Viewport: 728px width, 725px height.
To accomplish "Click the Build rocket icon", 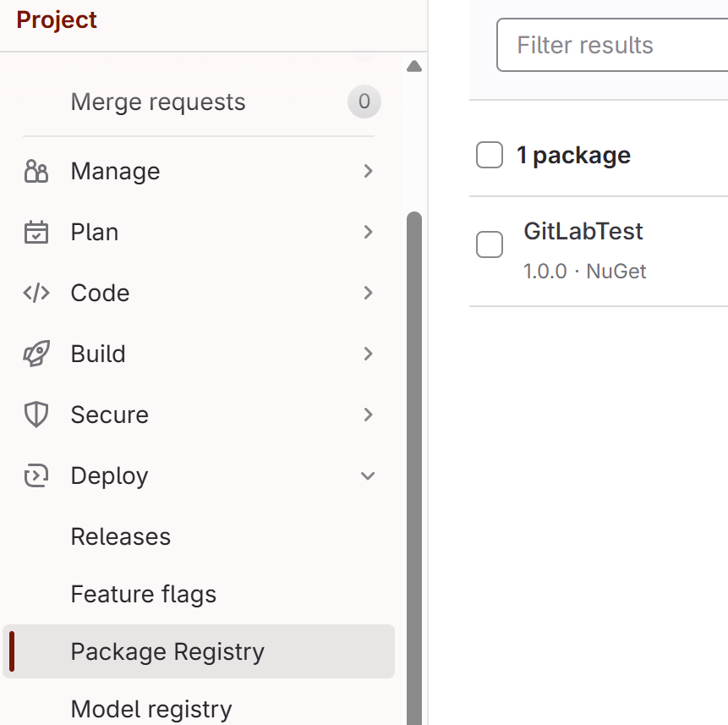I will (x=36, y=354).
